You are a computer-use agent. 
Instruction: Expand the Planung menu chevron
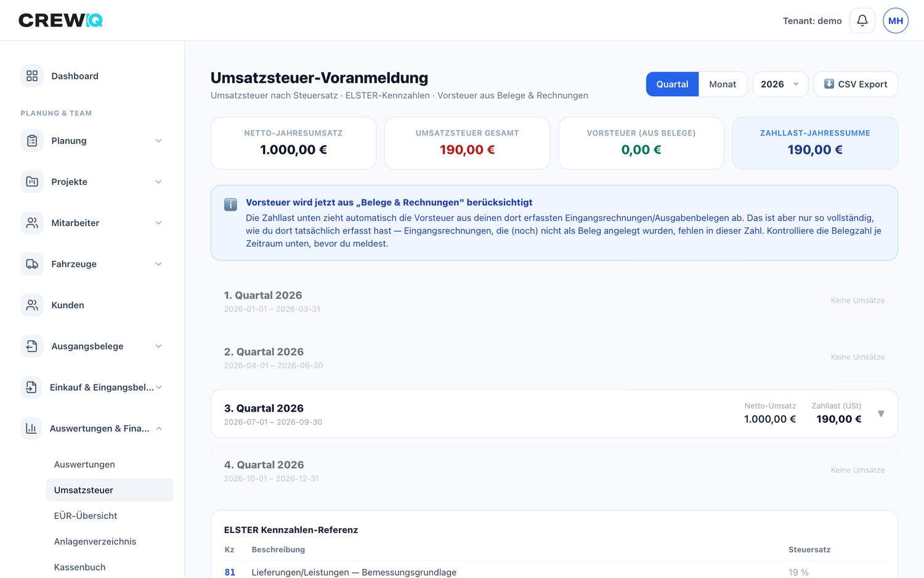(158, 140)
